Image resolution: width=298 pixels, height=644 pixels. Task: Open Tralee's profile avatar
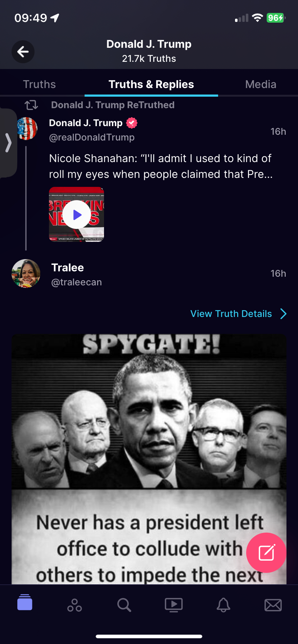[26, 273]
